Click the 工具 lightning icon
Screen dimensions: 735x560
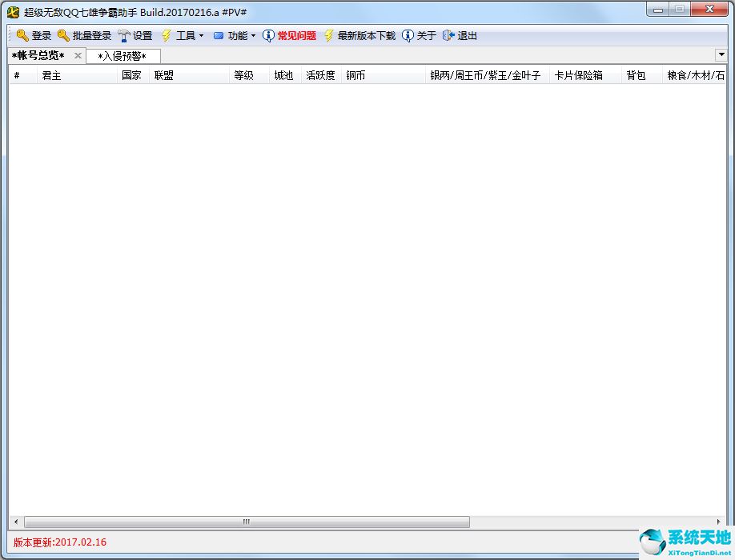166,35
